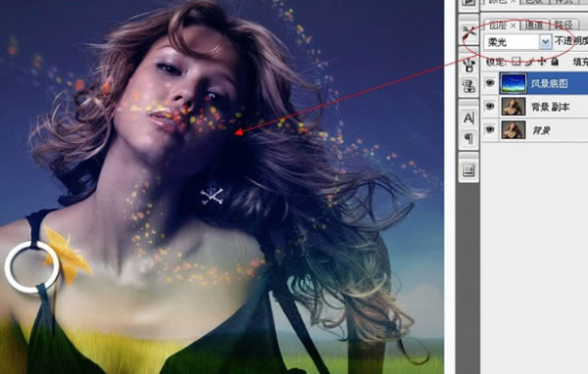Switch to the 通道 (Channels) tab
The width and height of the screenshot is (588, 374).
[x=535, y=25]
